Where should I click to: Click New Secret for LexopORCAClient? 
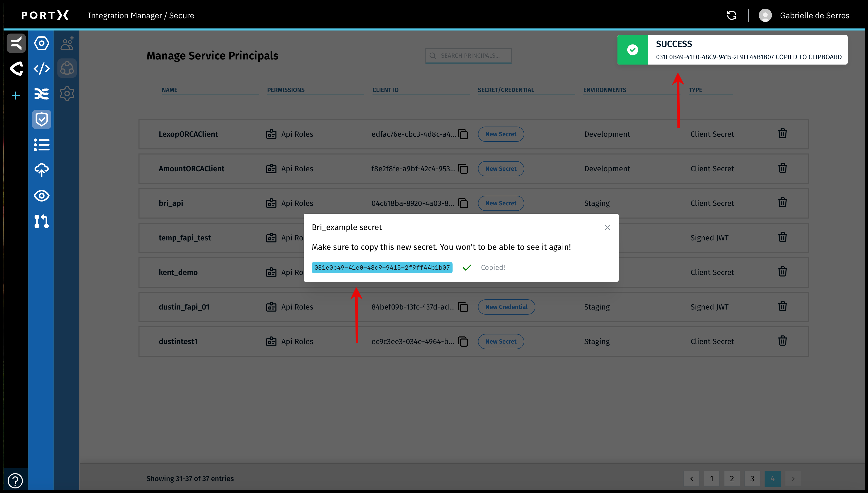[501, 134]
